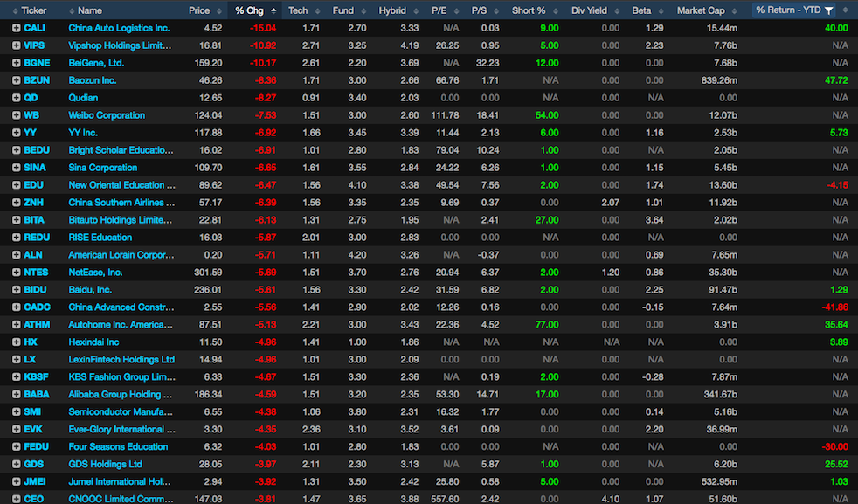
Task: Click the sort arrow beside % Chg header
Action: pyautogui.click(x=273, y=10)
